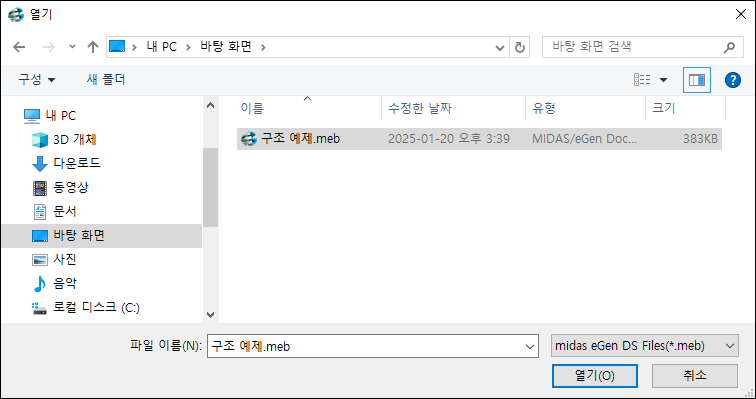Click the 383KB size cell
Image resolution: width=756 pixels, height=399 pixels.
700,139
